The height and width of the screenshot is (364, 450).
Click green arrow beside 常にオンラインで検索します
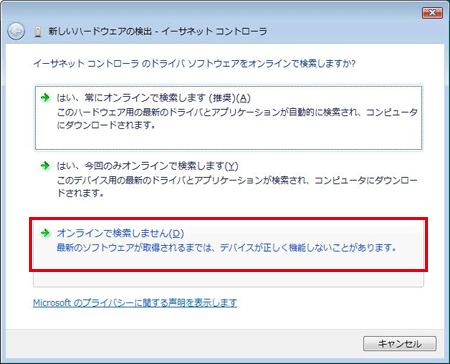(x=45, y=98)
